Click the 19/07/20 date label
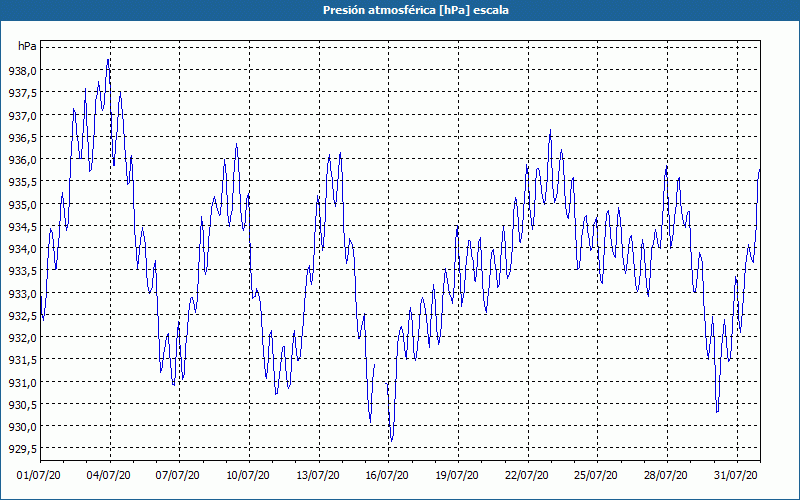 [x=457, y=476]
